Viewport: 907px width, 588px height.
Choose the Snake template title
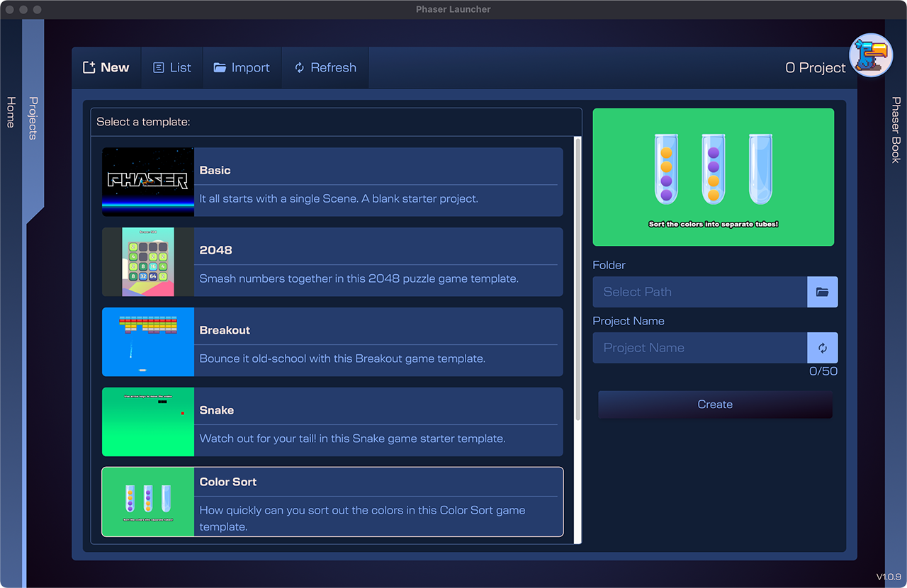point(217,410)
